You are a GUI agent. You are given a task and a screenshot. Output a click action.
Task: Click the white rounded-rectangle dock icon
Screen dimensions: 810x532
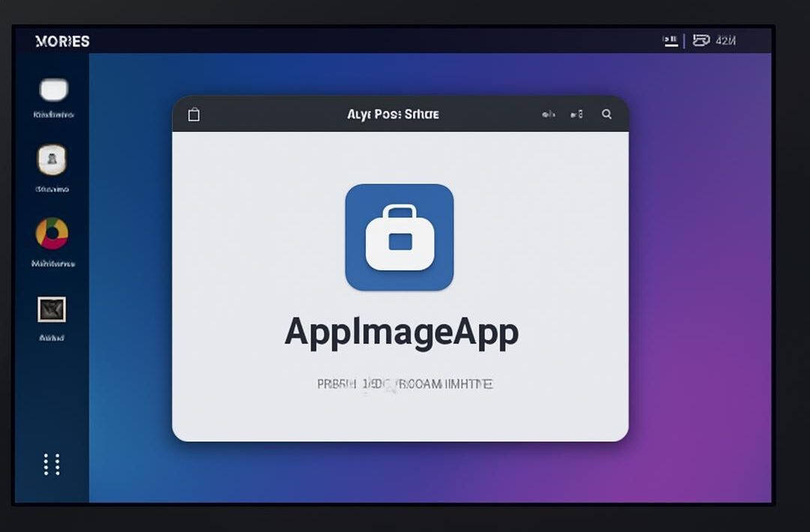54,90
